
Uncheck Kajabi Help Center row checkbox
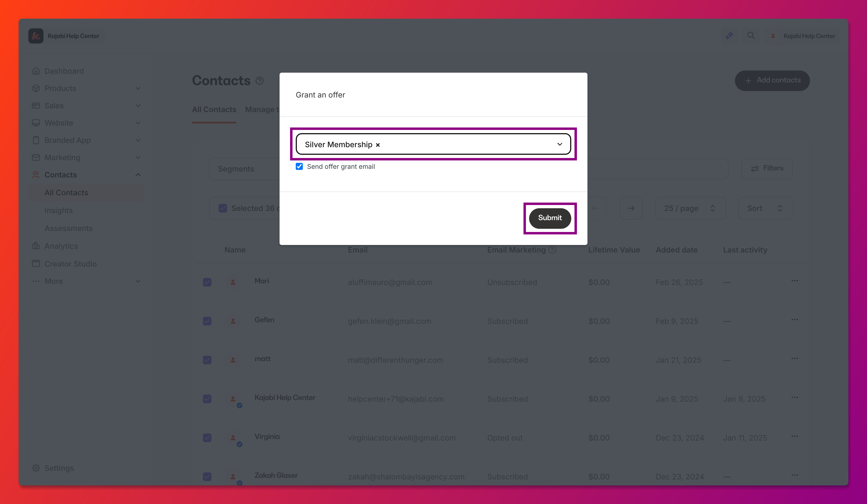click(207, 399)
